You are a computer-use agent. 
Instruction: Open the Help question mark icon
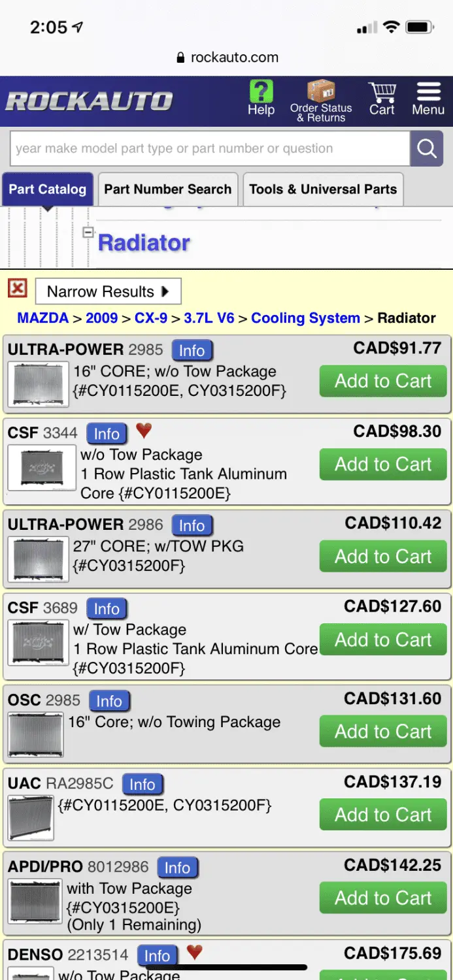point(261,92)
